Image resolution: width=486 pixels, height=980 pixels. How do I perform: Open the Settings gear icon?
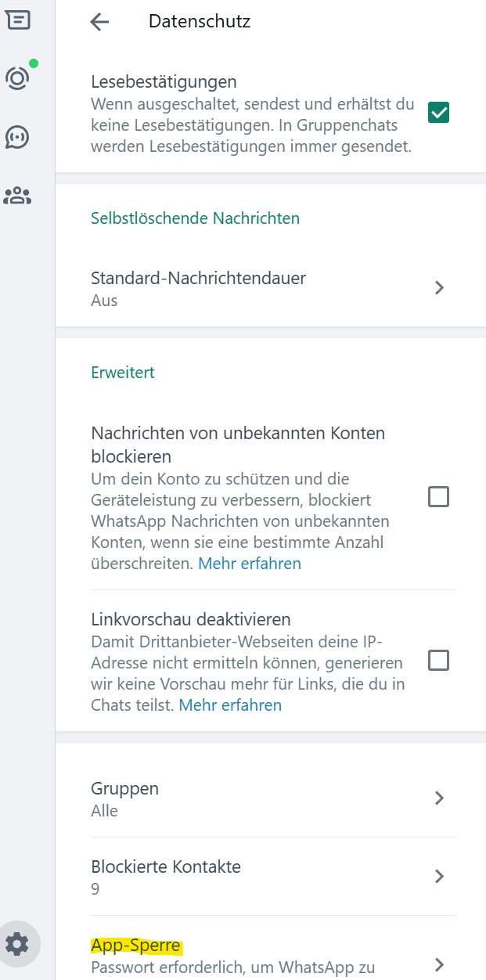[17, 944]
